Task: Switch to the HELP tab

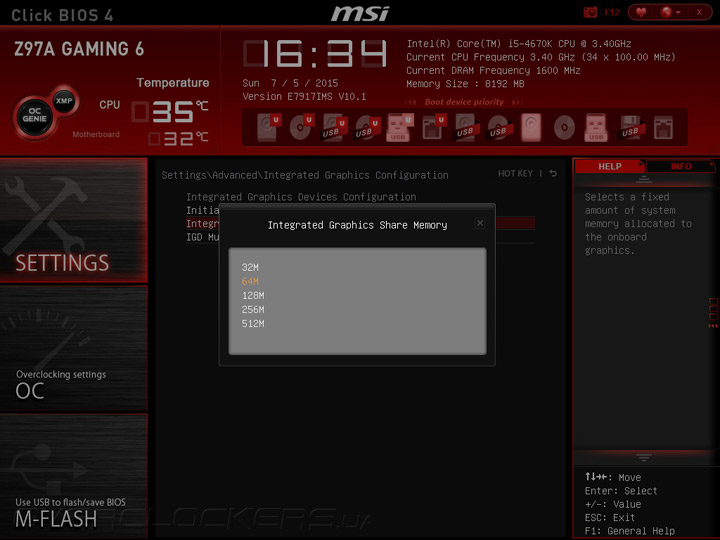Action: pyautogui.click(x=610, y=166)
